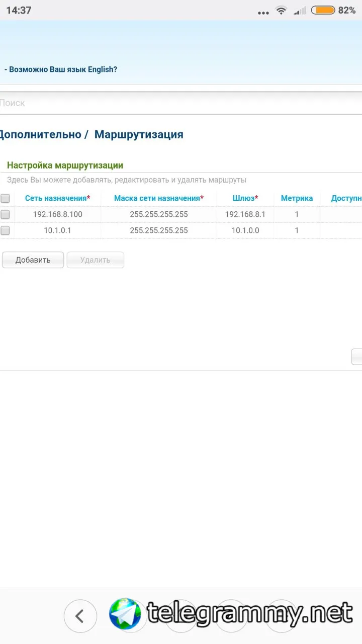The height and width of the screenshot is (644, 362).
Task: Select the checkbox for route 192.168.8.100
Action: (x=5, y=214)
